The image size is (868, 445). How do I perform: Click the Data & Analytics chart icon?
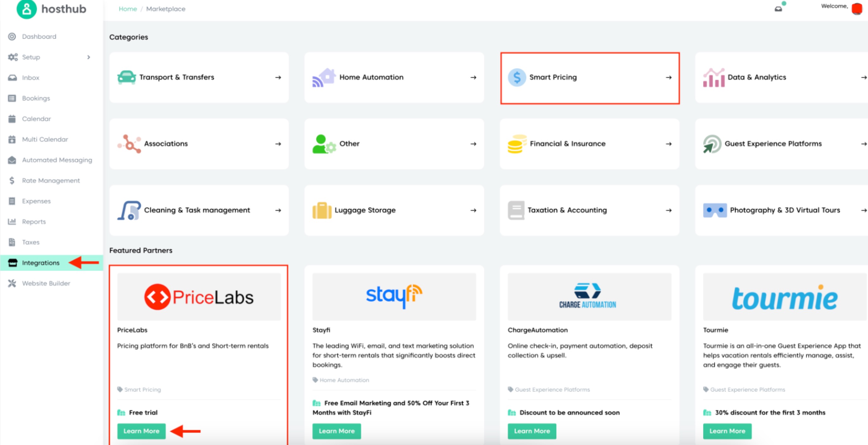point(714,78)
